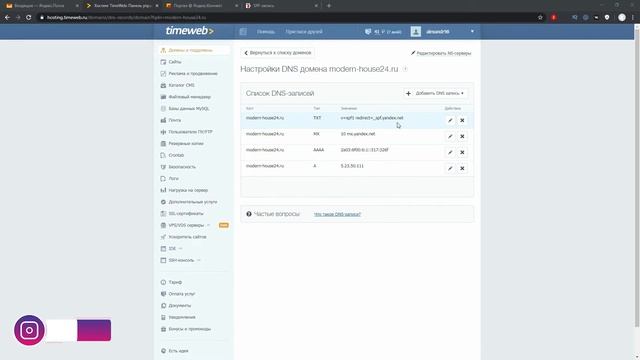Click the Безопасность shield icon
Image resolution: width=640 pixels, height=360 pixels.
(163, 167)
